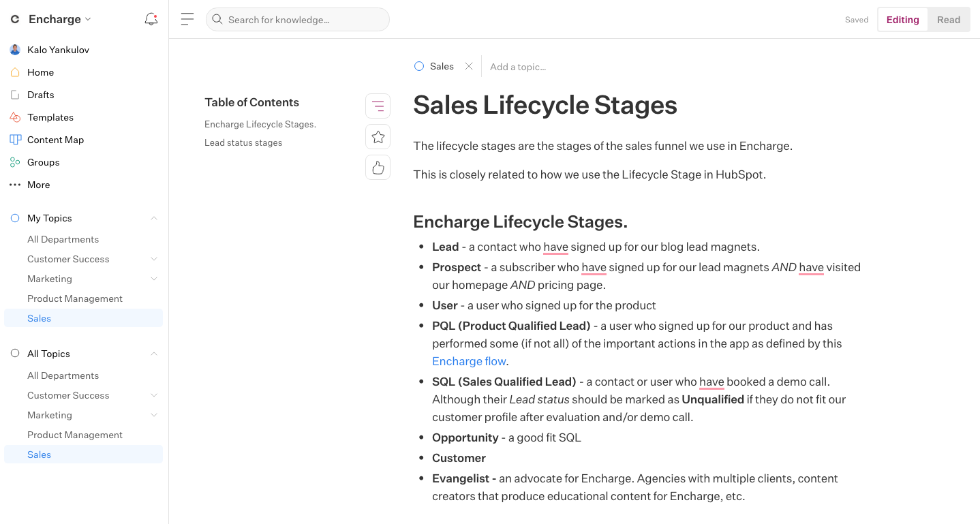This screenshot has height=524, width=980.
Task: Toggle the table of contents icon
Action: click(x=378, y=106)
